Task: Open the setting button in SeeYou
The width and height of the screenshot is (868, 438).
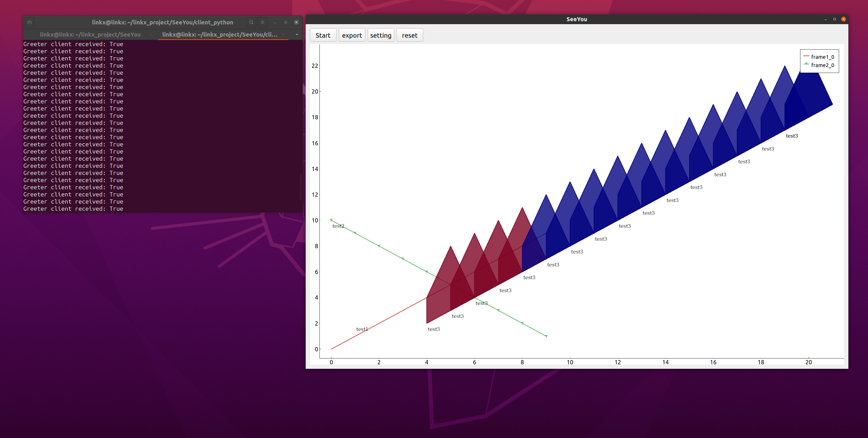Action: (x=381, y=35)
